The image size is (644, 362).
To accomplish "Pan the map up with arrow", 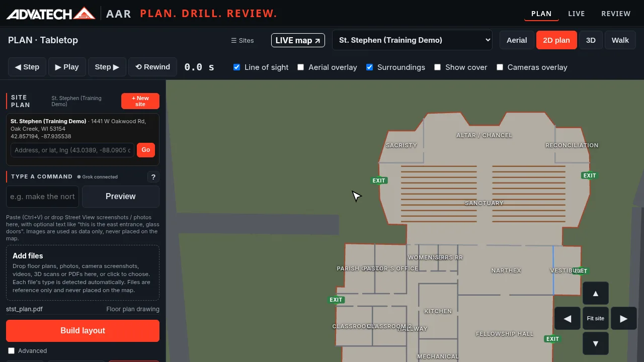I will pos(596,293).
